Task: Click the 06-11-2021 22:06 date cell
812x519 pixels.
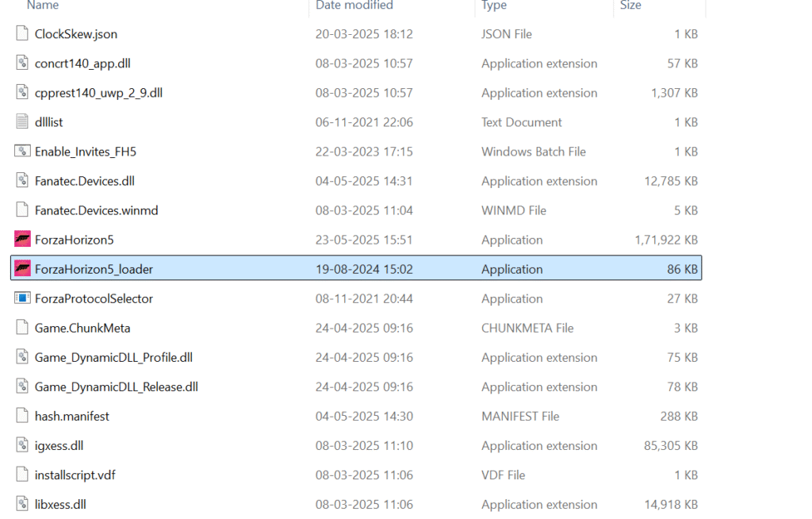Action: pos(364,122)
